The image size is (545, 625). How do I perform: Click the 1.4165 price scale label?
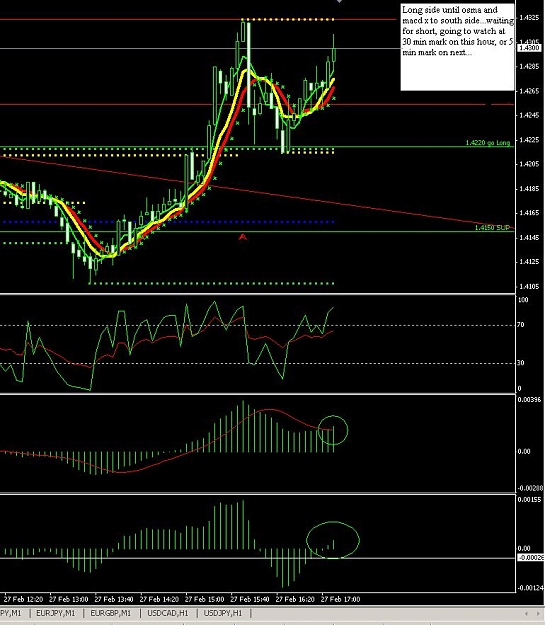click(x=530, y=213)
